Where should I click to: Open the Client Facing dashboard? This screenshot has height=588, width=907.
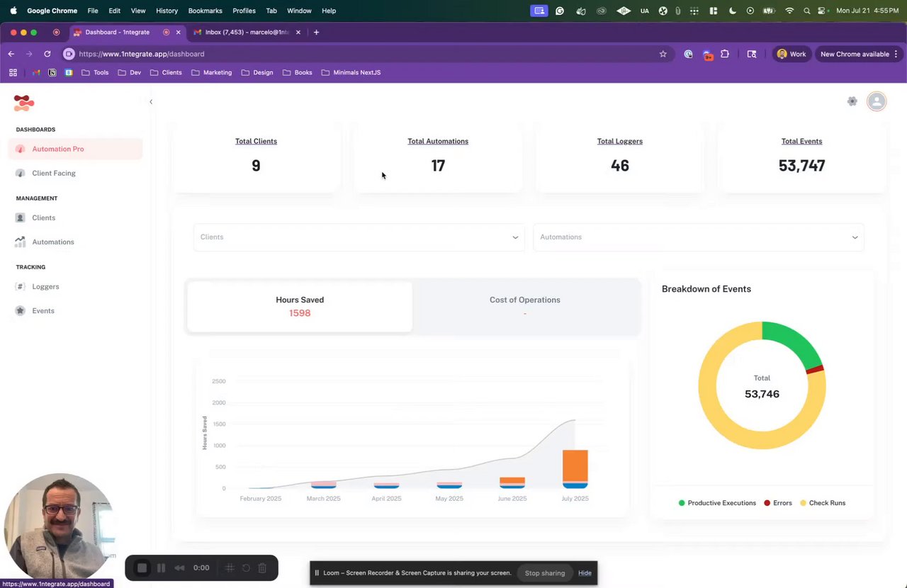75,173
